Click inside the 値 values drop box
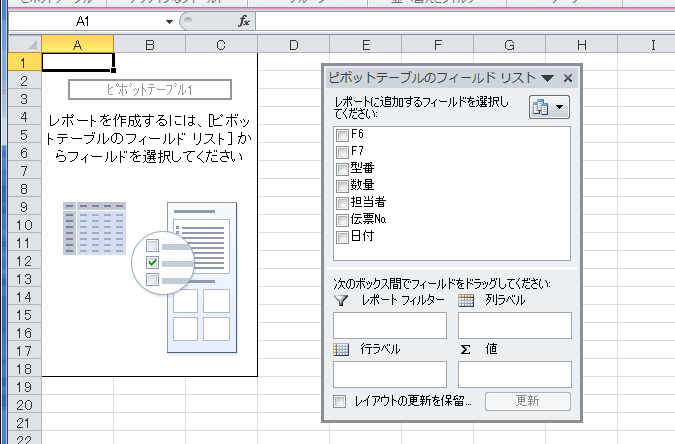This screenshot has width=675, height=444. tap(514, 374)
